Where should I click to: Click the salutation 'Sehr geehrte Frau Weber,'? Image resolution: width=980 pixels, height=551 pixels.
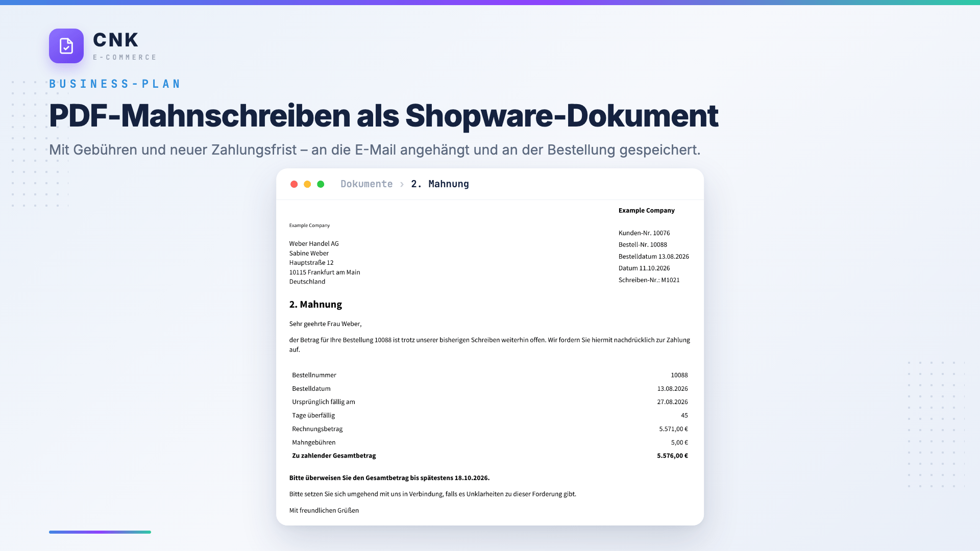[325, 323]
